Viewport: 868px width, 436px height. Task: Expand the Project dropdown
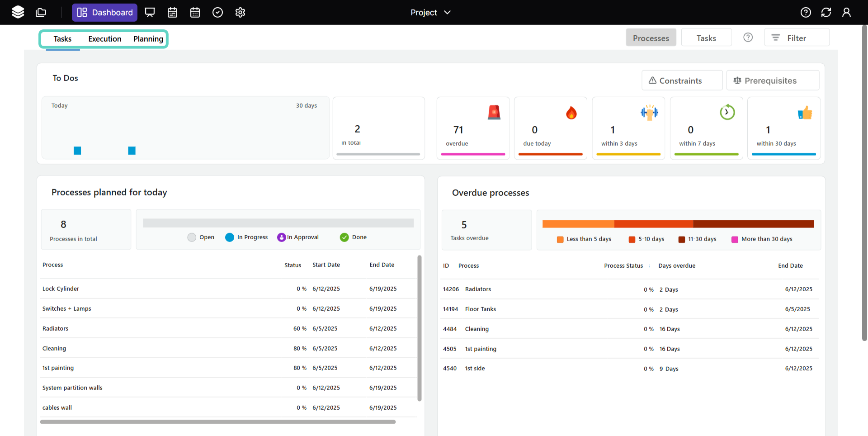click(430, 12)
